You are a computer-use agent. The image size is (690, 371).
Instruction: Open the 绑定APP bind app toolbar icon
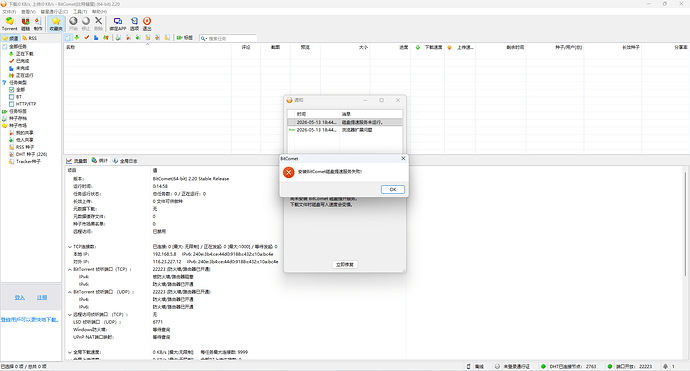(x=118, y=24)
